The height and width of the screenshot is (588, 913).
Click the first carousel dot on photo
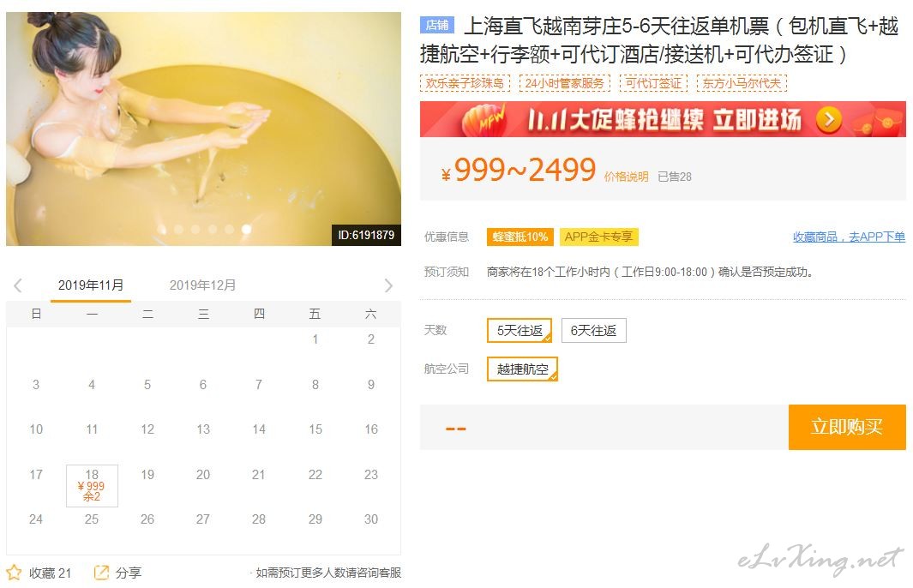[162, 230]
